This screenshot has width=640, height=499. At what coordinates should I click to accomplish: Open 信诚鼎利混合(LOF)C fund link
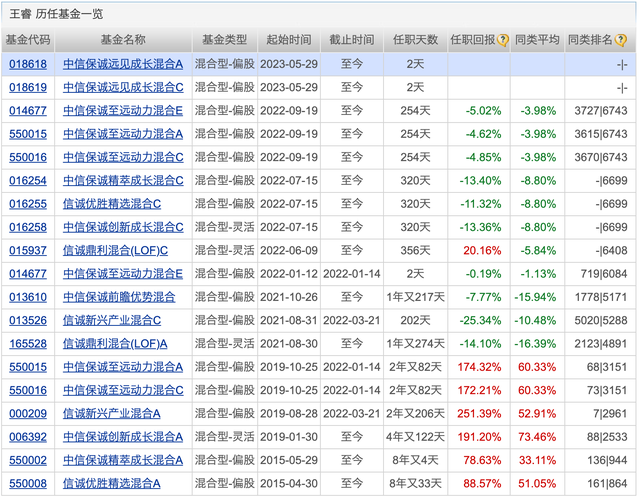(115, 251)
